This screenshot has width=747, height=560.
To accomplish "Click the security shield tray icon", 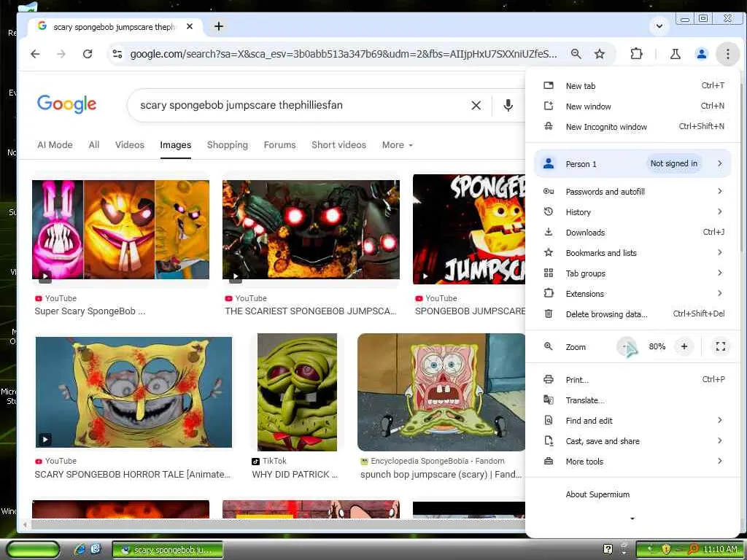I will pyautogui.click(x=665, y=550).
